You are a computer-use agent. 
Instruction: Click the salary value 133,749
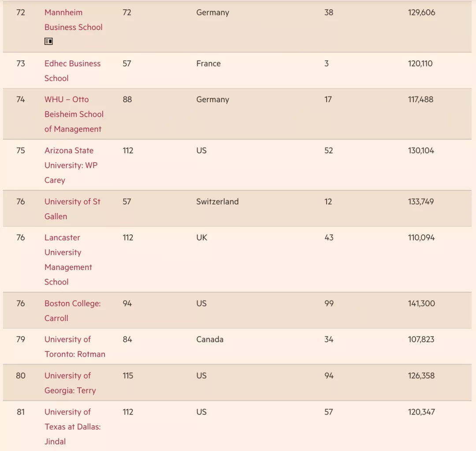click(x=421, y=202)
